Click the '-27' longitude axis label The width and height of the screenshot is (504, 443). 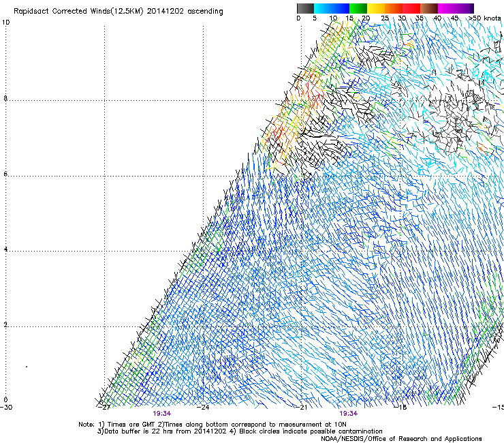(104, 408)
